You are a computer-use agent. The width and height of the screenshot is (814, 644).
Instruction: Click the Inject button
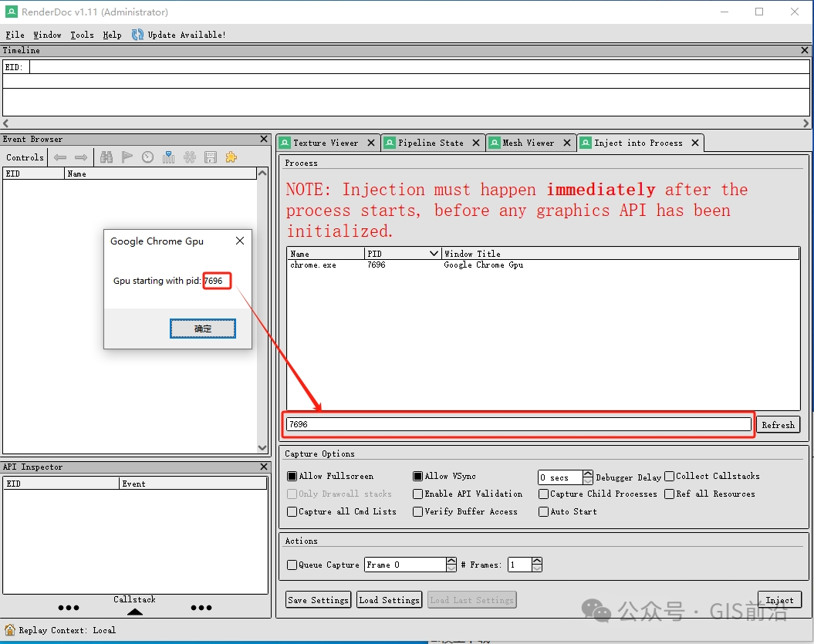(779, 600)
